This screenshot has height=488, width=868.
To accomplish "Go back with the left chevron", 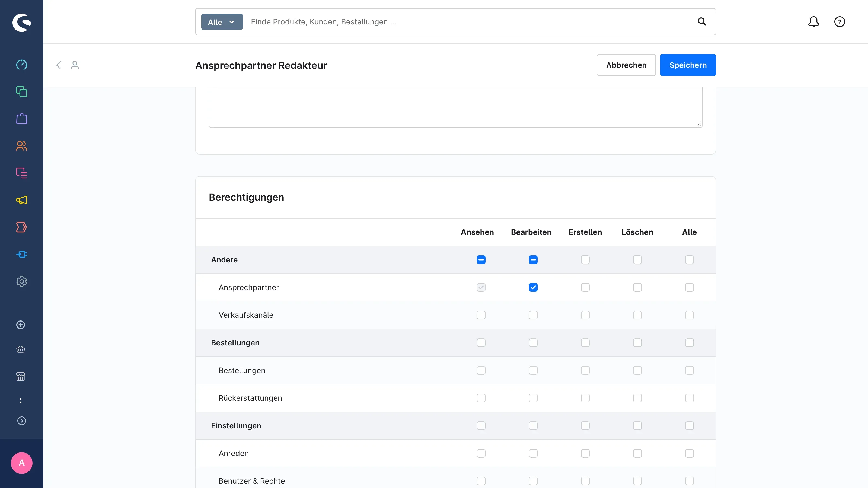I will [59, 65].
